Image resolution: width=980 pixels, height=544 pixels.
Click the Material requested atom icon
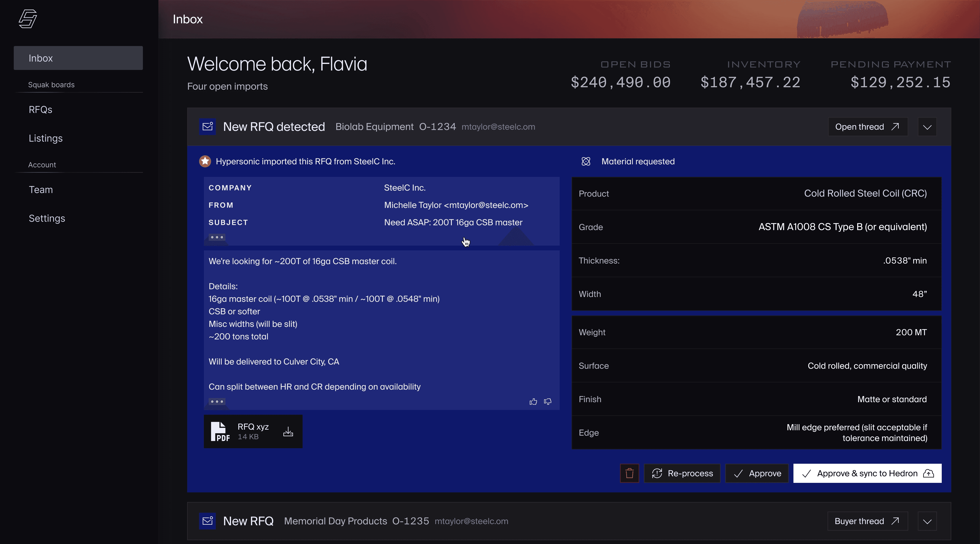[586, 161]
